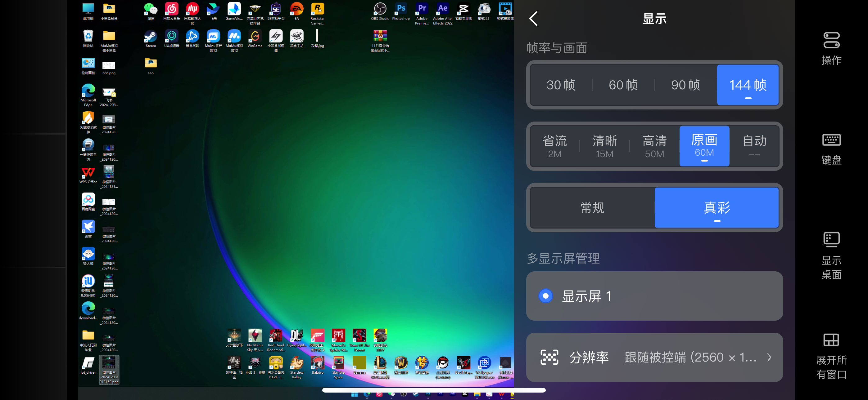The image size is (868, 400).
Task: Open 11月官号结案 archive file
Action: coord(380,41)
